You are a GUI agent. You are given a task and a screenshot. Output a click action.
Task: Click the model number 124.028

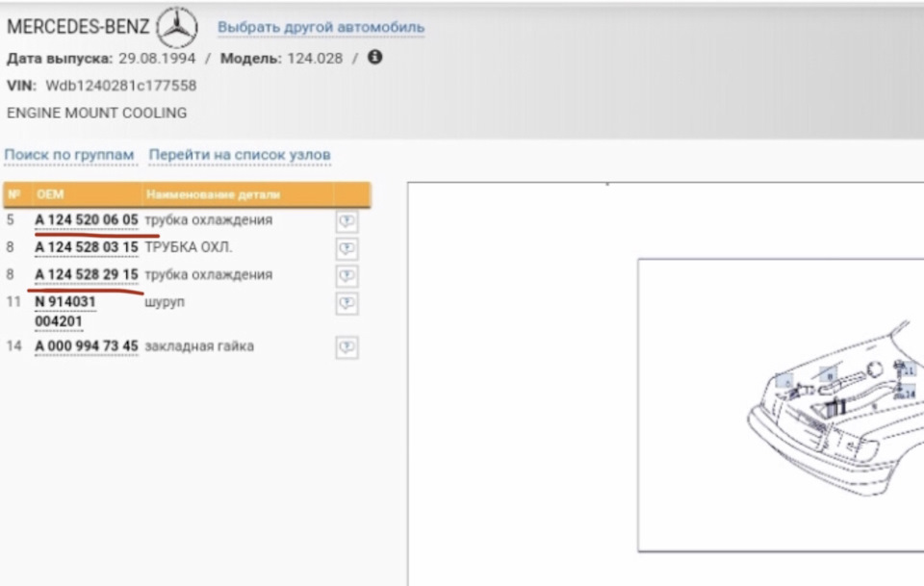click(x=315, y=59)
